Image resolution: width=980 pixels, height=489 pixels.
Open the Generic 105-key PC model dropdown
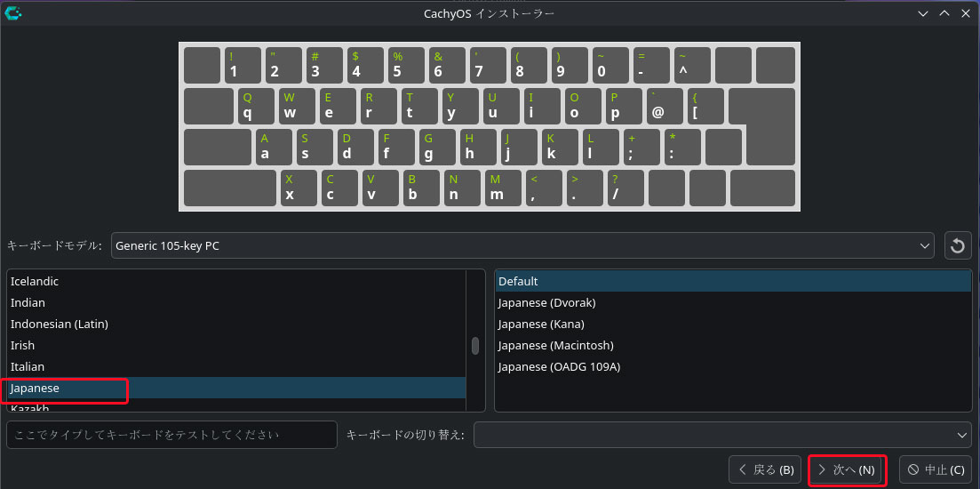coord(522,245)
